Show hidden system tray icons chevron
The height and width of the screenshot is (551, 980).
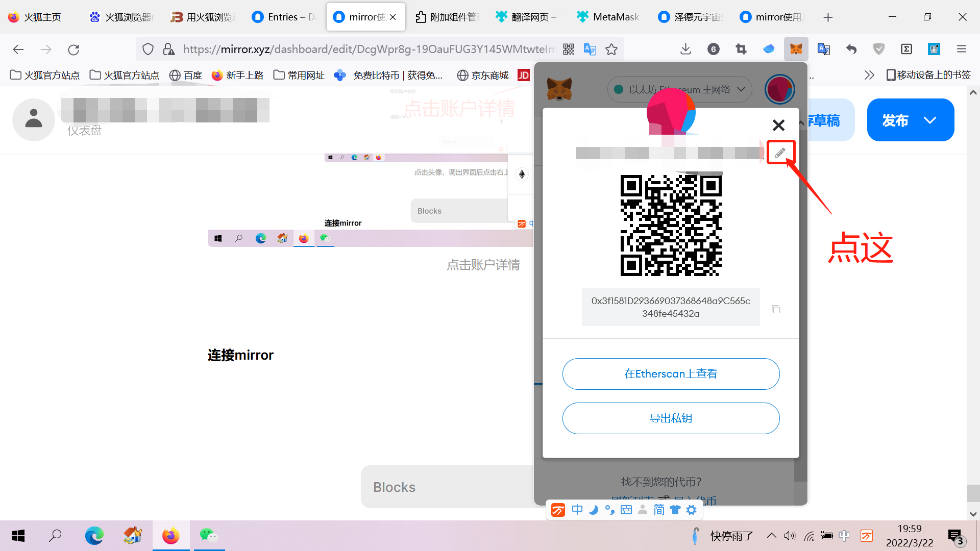pyautogui.click(x=772, y=536)
